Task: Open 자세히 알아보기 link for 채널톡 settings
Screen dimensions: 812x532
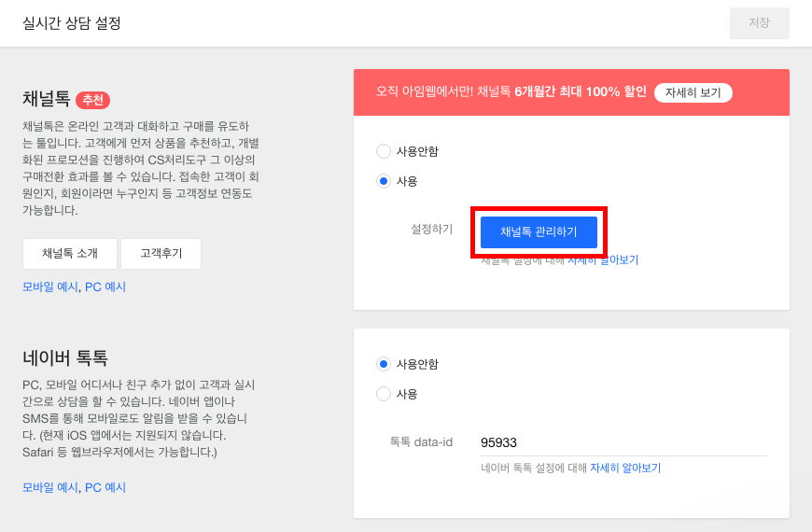Action: pyautogui.click(x=603, y=260)
